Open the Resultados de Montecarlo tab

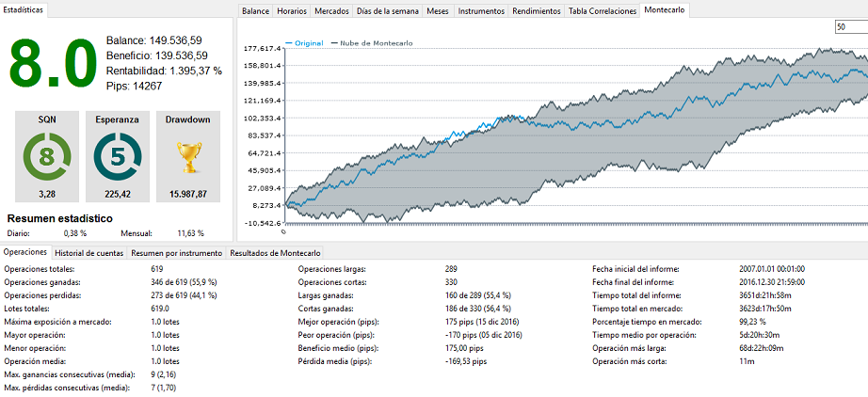coord(275,253)
